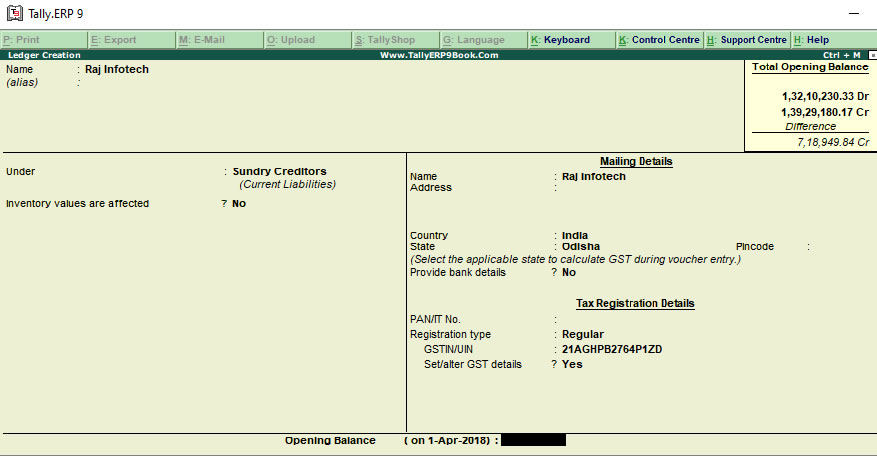This screenshot has width=877, height=456.
Task: Click the GST state selection hint text
Action: (576, 259)
